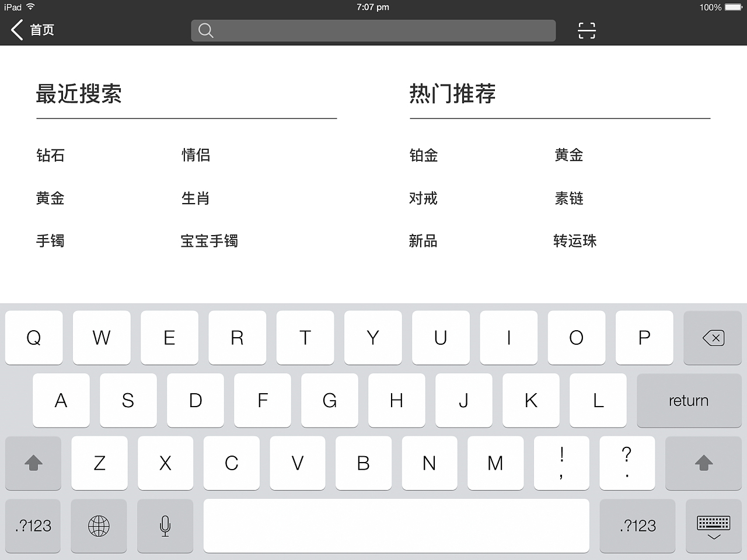Tap the X key
The image size is (747, 560).
point(165,463)
